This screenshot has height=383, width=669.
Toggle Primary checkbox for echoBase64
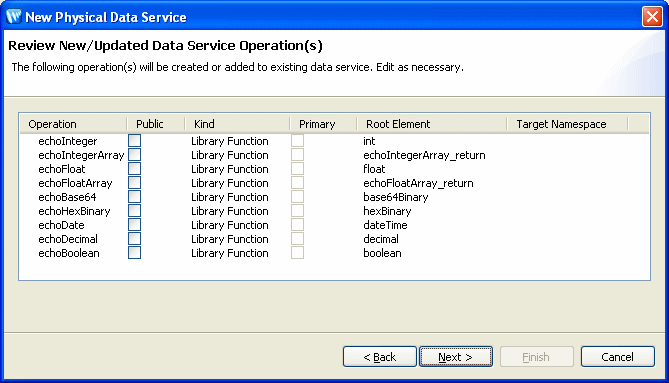coord(297,197)
